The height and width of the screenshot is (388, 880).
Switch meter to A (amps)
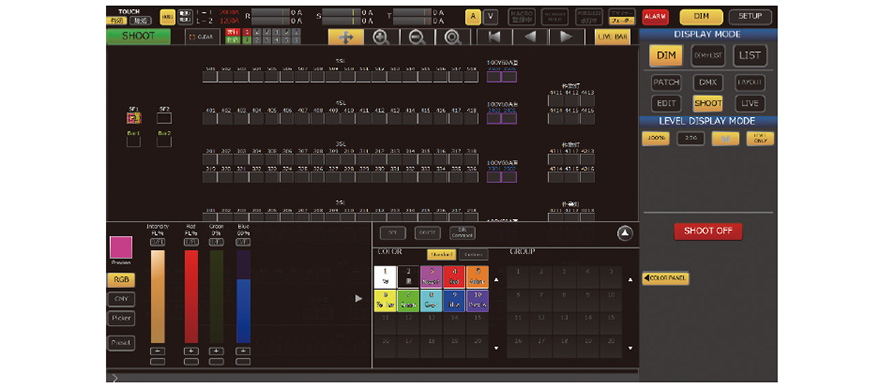[x=473, y=17]
